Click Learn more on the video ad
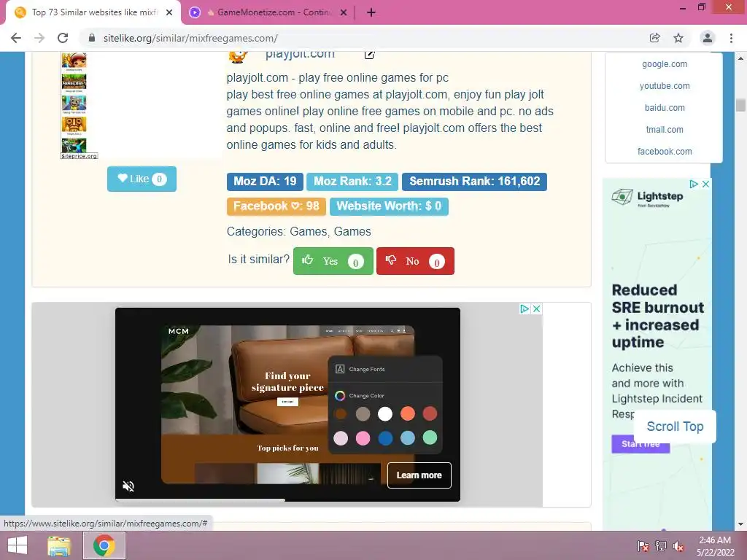Viewport: 747px width, 560px height. (x=419, y=475)
